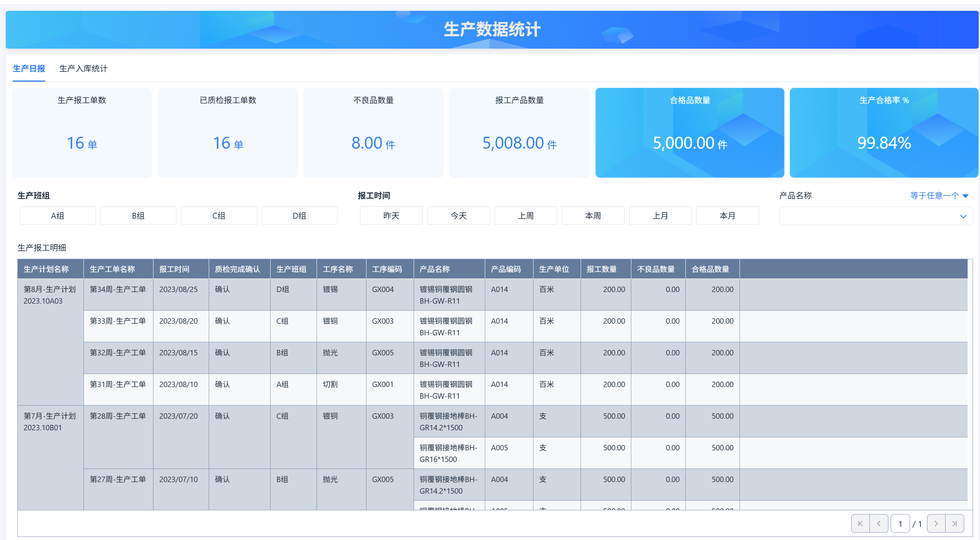This screenshot has height=540, width=980.
Task: Select C组 production team filter
Action: tap(219, 216)
